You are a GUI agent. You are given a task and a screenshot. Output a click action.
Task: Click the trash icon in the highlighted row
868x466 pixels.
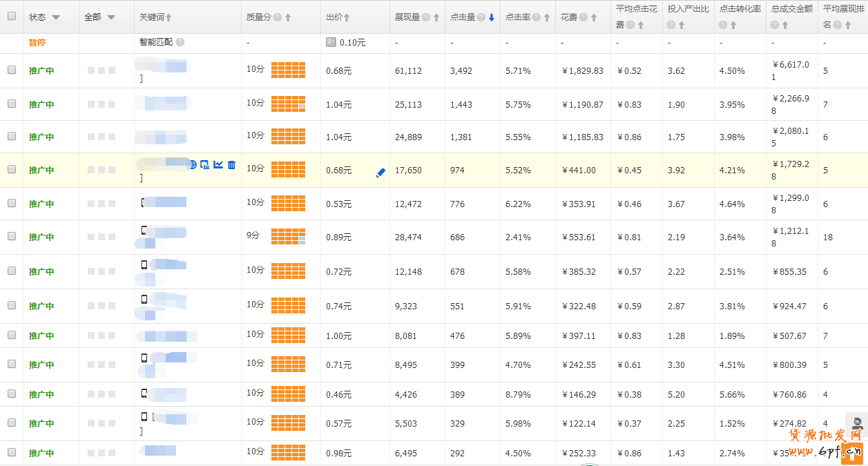click(x=231, y=165)
